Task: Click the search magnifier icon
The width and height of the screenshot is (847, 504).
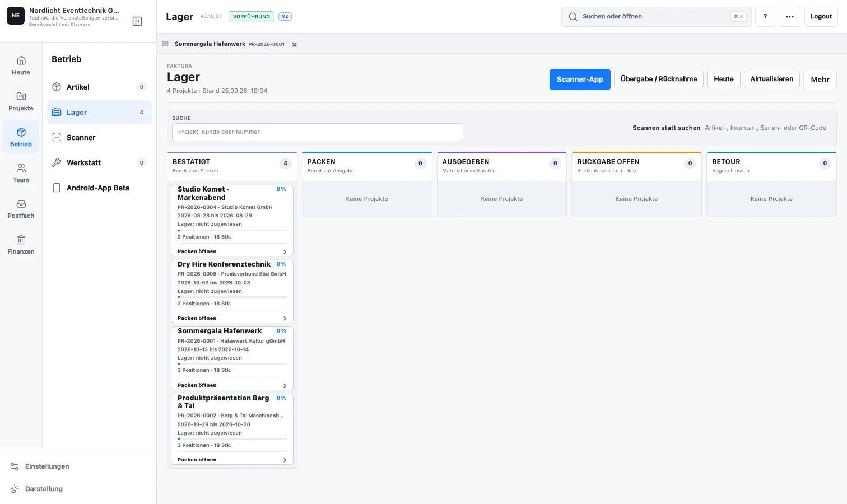Action: (573, 17)
